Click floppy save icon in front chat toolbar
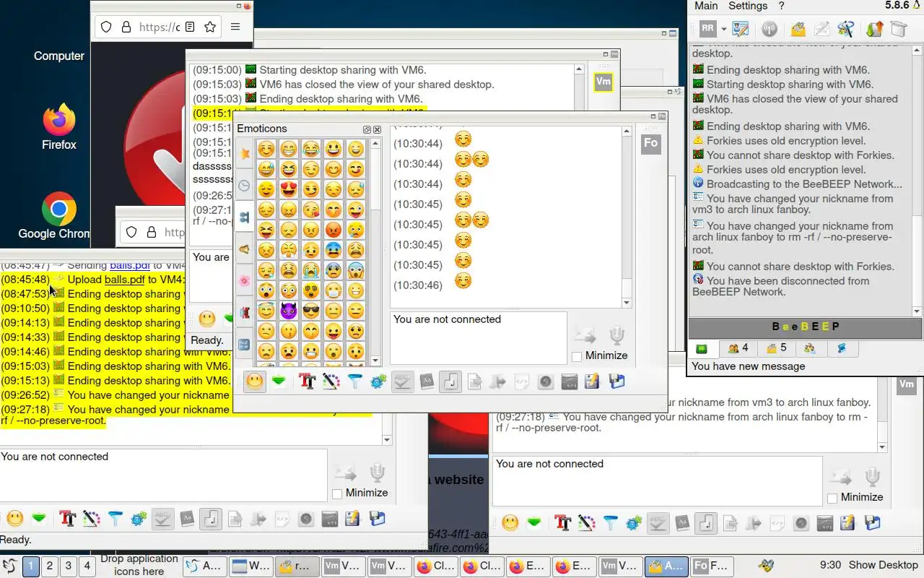The height and width of the screenshot is (578, 924). tap(616, 381)
